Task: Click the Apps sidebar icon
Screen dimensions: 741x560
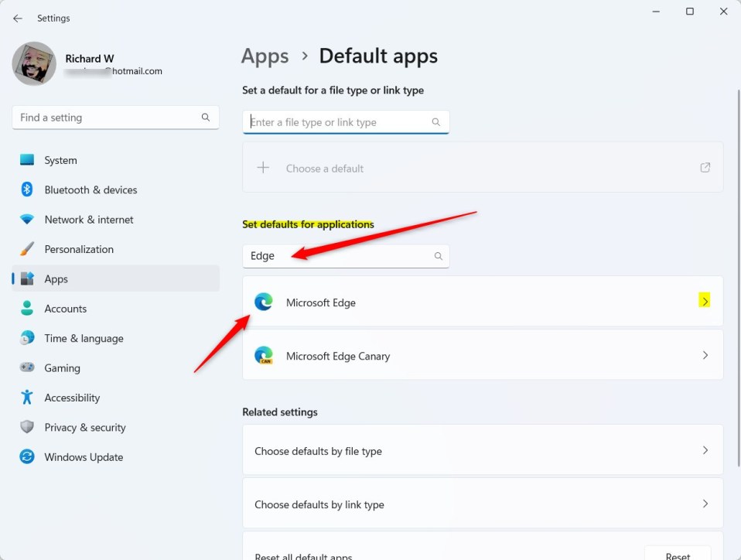Action: point(27,278)
